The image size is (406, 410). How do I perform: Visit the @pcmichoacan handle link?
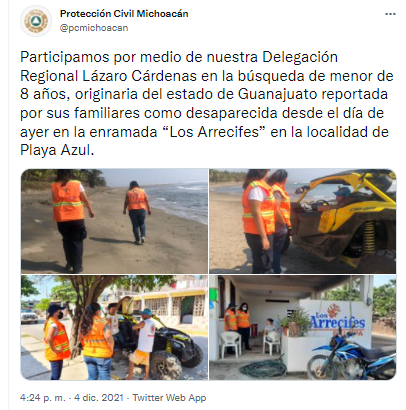click(94, 28)
